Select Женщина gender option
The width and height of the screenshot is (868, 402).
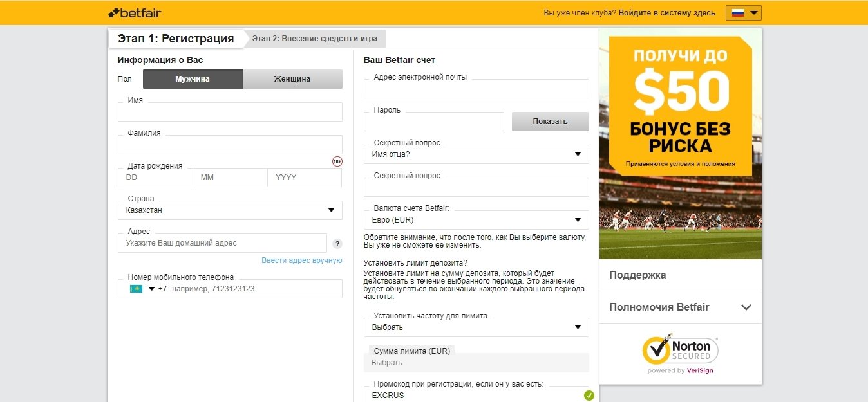pyautogui.click(x=292, y=79)
